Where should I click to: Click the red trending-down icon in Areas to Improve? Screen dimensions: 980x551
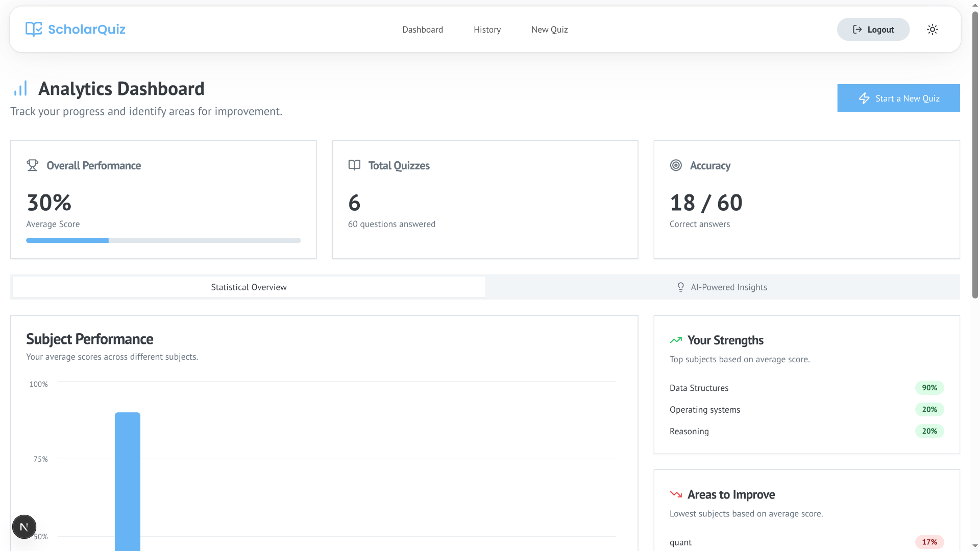click(x=676, y=494)
